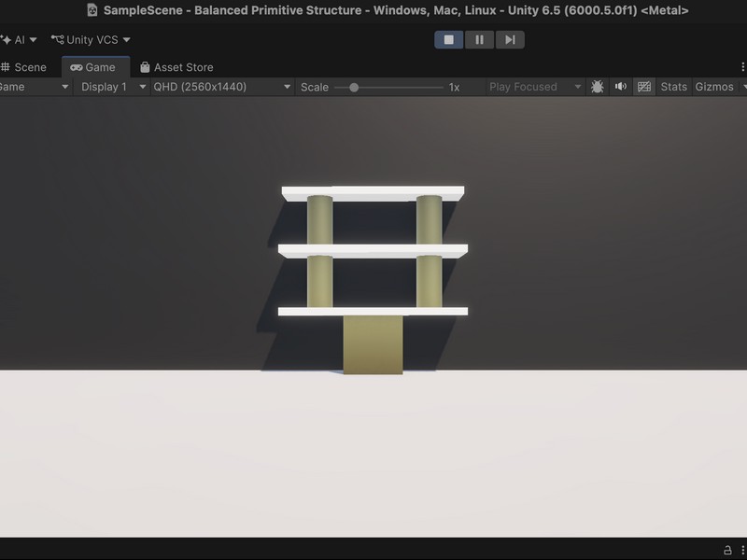Viewport: 747px width, 560px height.
Task: Advance one frame with the step button
Action: (510, 39)
